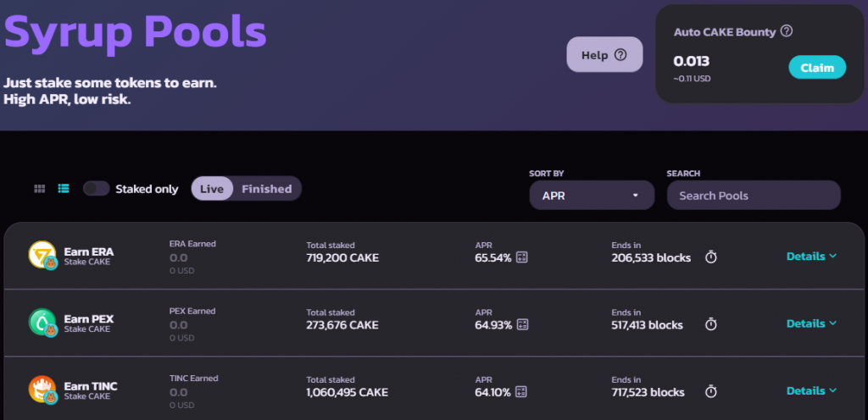The width and height of the screenshot is (868, 420).
Task: Click the TINC token logo
Action: pyautogui.click(x=42, y=390)
